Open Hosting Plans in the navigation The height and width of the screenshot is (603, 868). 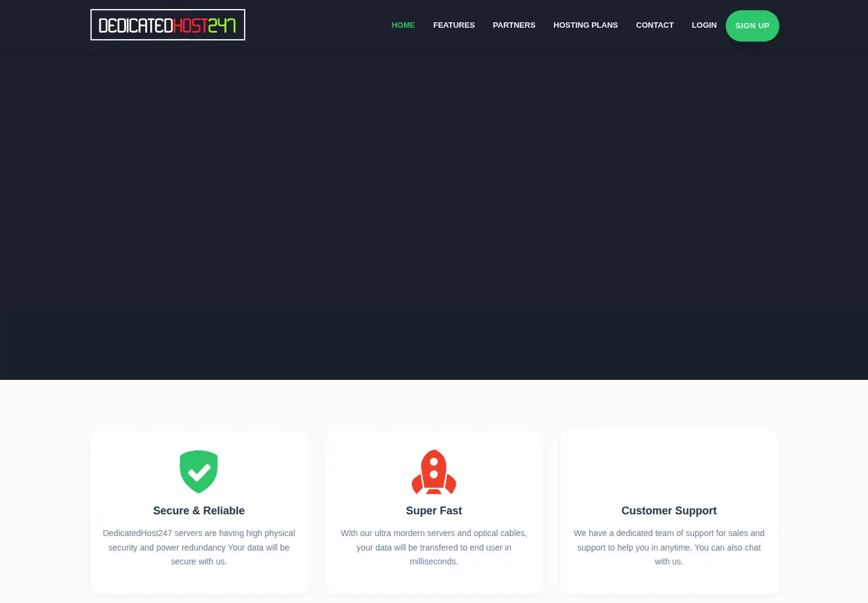586,25
